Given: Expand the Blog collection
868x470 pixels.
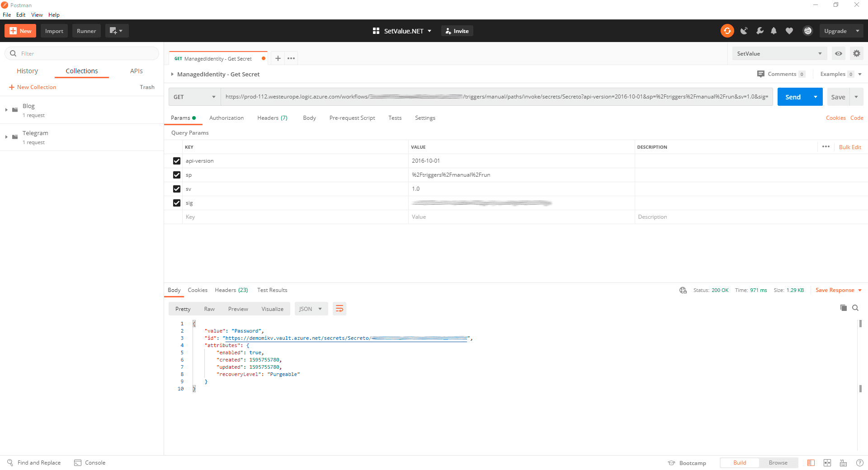Looking at the screenshot, I should click(6, 110).
